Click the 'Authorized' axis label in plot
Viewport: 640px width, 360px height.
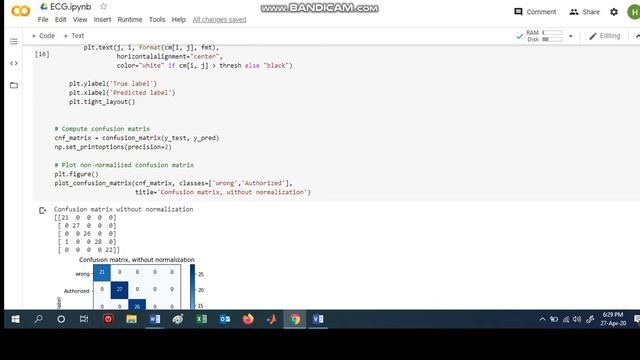point(76,291)
